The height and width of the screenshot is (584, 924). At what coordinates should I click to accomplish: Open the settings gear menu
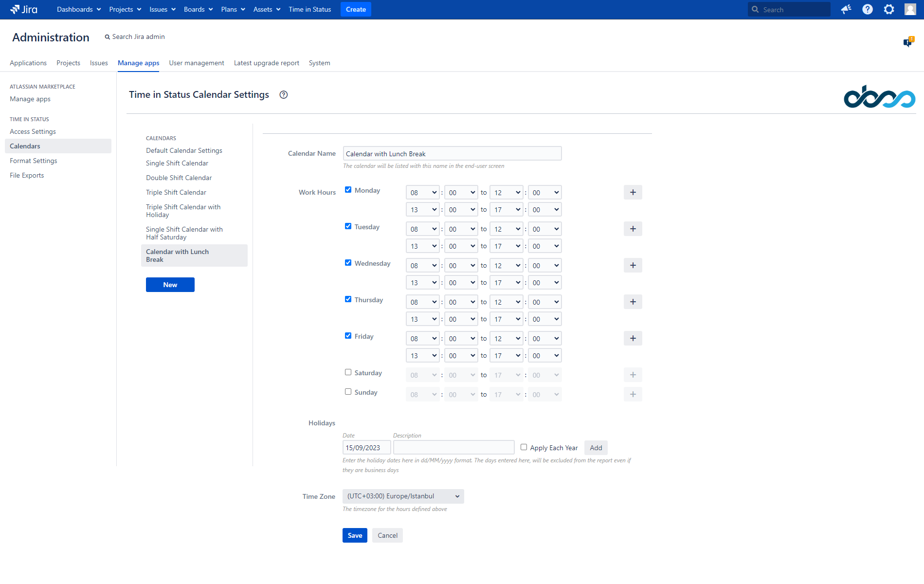point(888,9)
